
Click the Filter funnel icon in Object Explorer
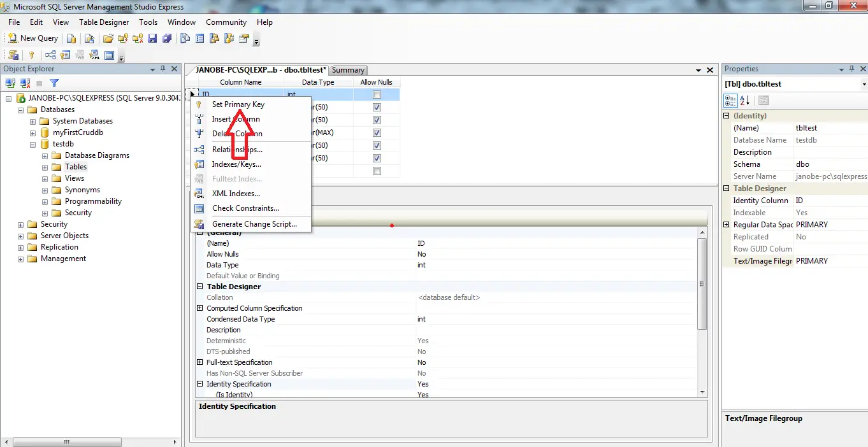point(54,83)
